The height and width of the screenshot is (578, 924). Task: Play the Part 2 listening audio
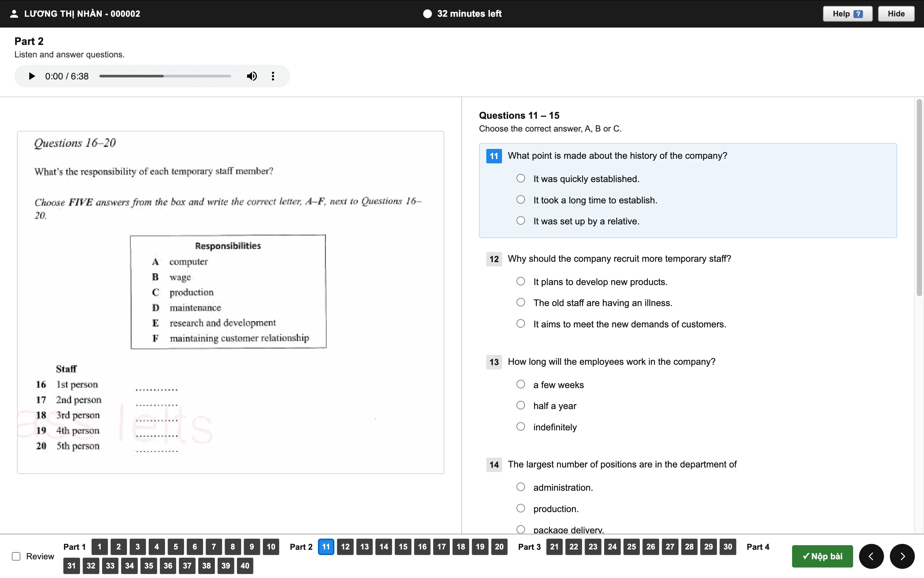[x=32, y=76]
